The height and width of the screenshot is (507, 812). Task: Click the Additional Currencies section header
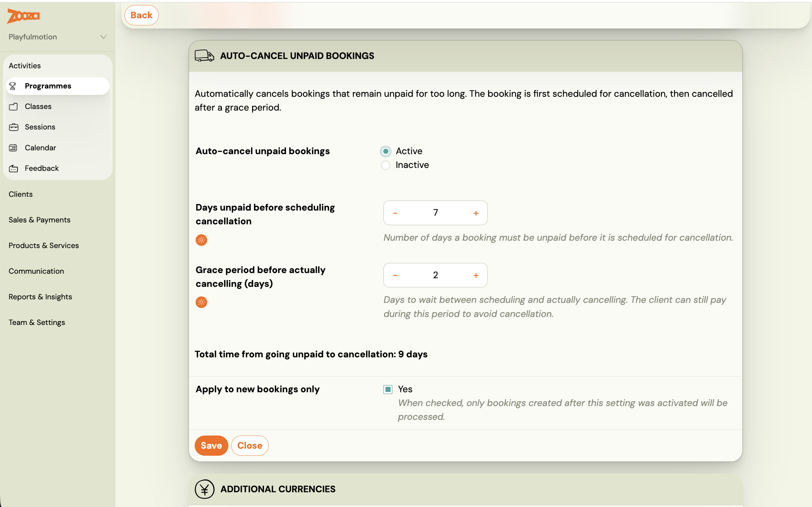point(465,489)
